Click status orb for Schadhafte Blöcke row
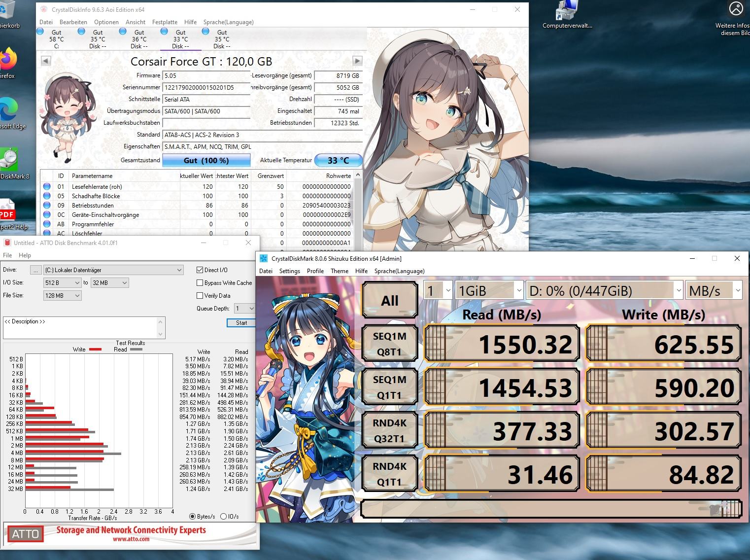 (x=47, y=196)
